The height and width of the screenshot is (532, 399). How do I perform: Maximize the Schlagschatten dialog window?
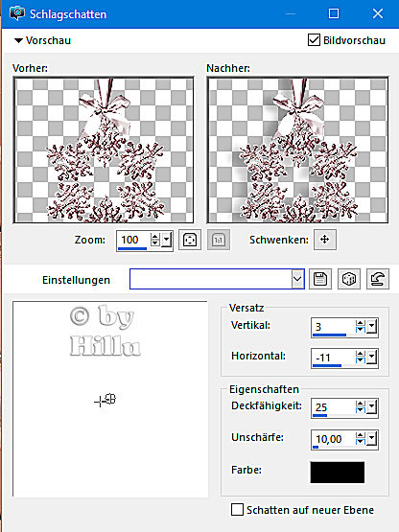[334, 13]
